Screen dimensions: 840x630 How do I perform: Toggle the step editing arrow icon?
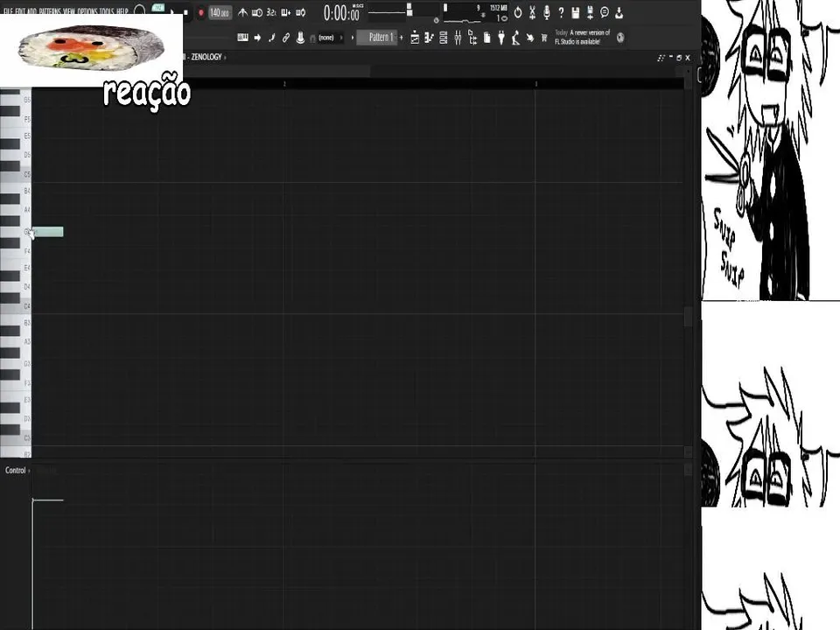tap(257, 38)
